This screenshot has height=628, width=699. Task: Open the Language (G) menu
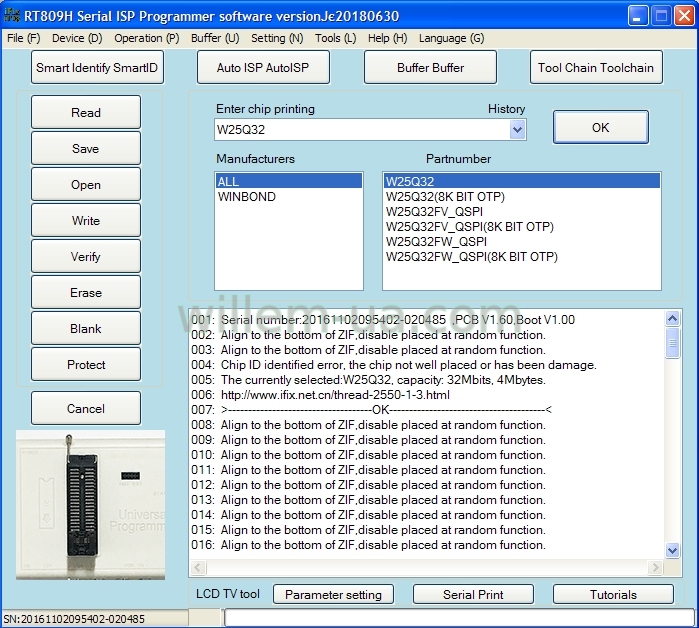tap(451, 38)
